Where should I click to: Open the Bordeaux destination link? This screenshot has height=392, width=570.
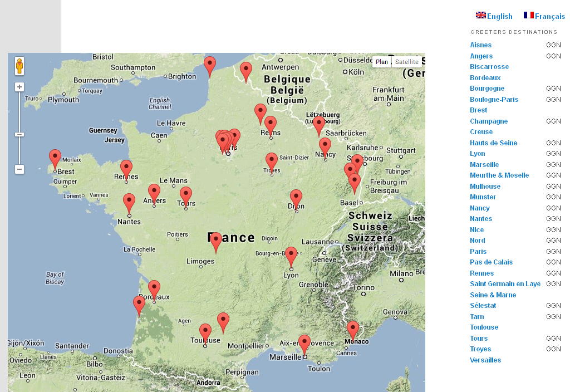pyautogui.click(x=485, y=78)
